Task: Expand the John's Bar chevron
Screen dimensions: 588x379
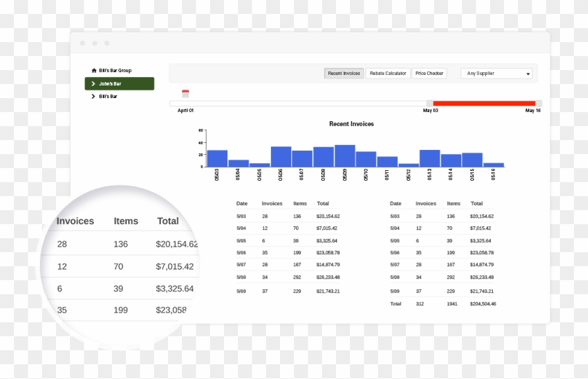Action: click(x=93, y=84)
